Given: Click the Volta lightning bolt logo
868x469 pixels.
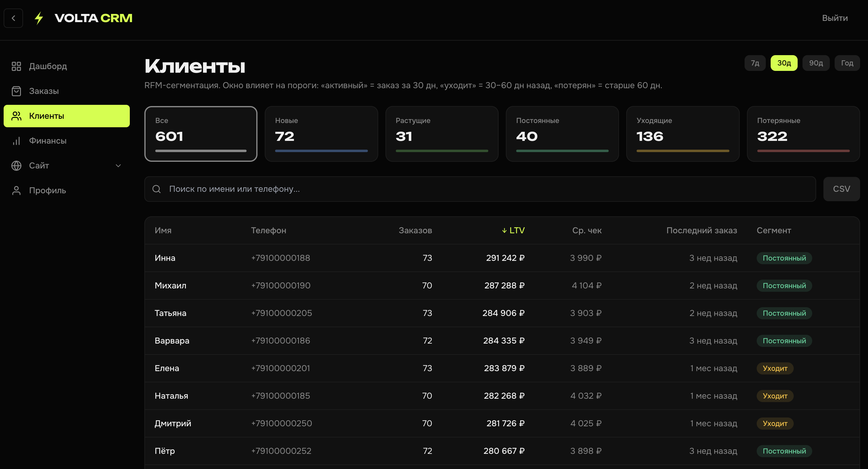Looking at the screenshot, I should point(39,18).
